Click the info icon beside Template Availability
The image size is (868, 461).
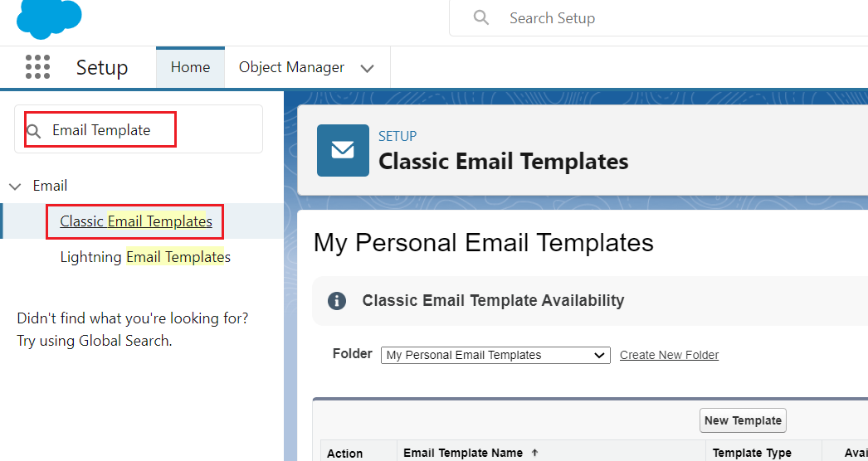[x=337, y=300]
